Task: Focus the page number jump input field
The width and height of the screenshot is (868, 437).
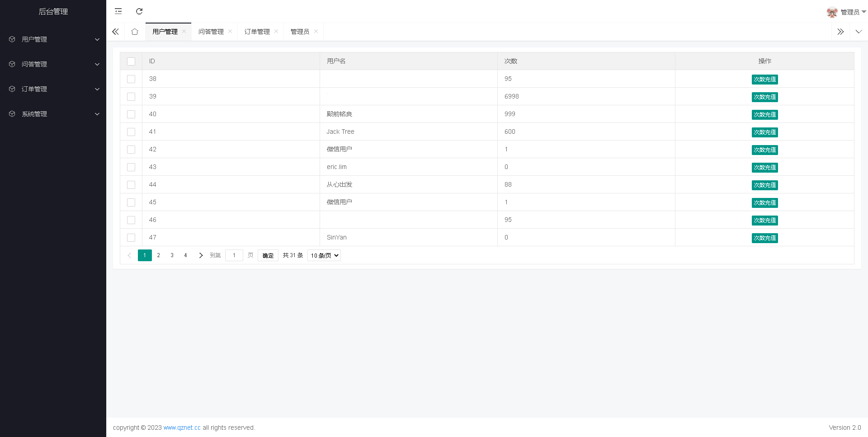Action: pyautogui.click(x=234, y=255)
